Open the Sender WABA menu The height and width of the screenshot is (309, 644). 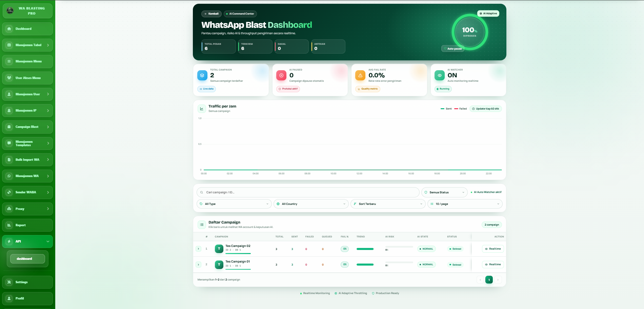click(27, 192)
